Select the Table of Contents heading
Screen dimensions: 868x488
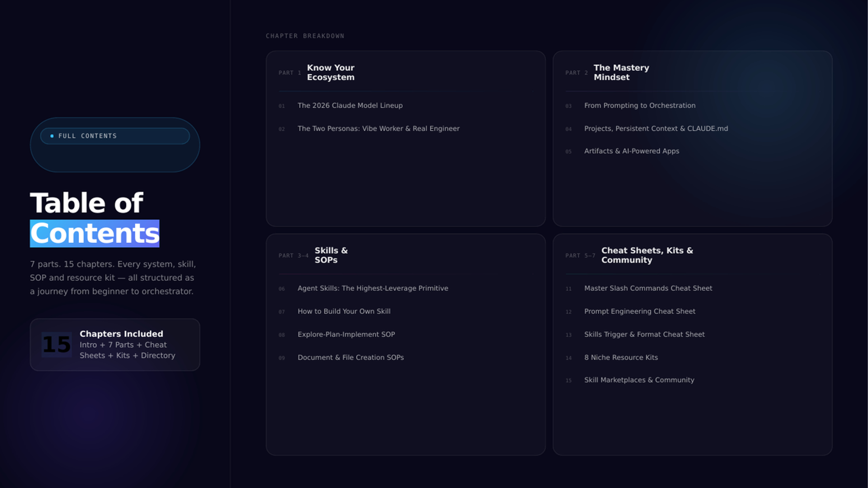[x=95, y=218]
